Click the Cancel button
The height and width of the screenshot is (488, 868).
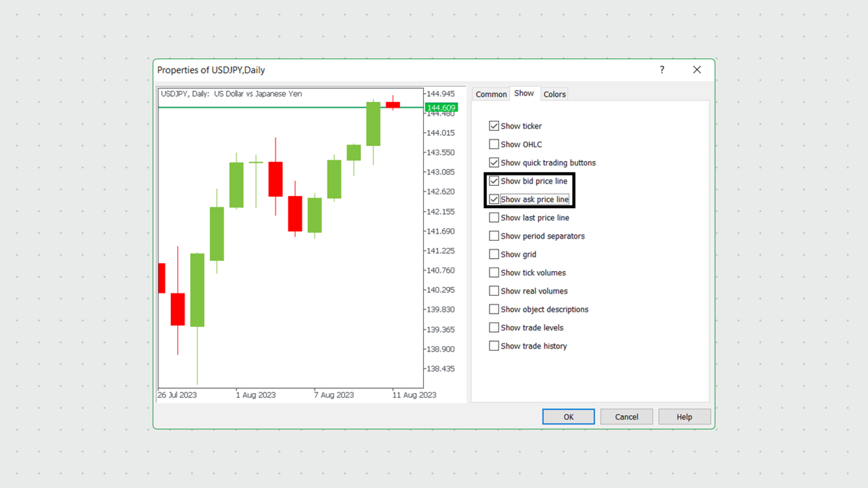pos(626,417)
